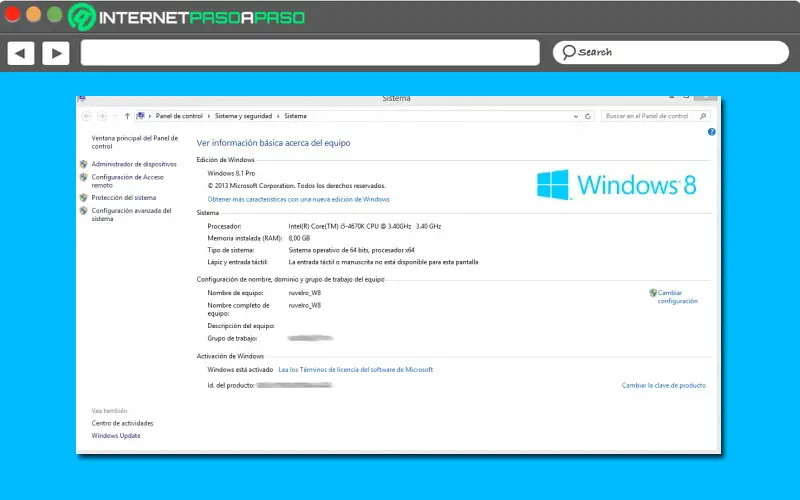The image size is (800, 500).
Task: Click the Search field in browser frame
Action: click(x=670, y=52)
